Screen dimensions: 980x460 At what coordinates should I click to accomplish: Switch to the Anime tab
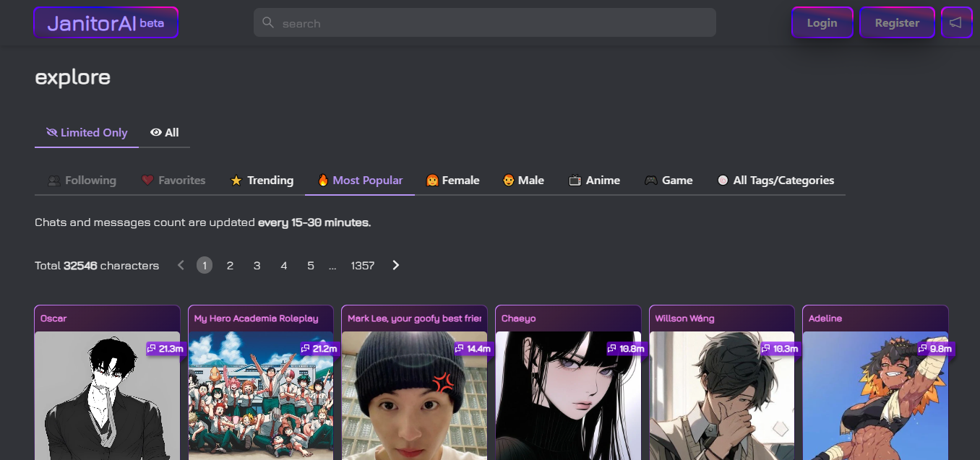point(594,181)
